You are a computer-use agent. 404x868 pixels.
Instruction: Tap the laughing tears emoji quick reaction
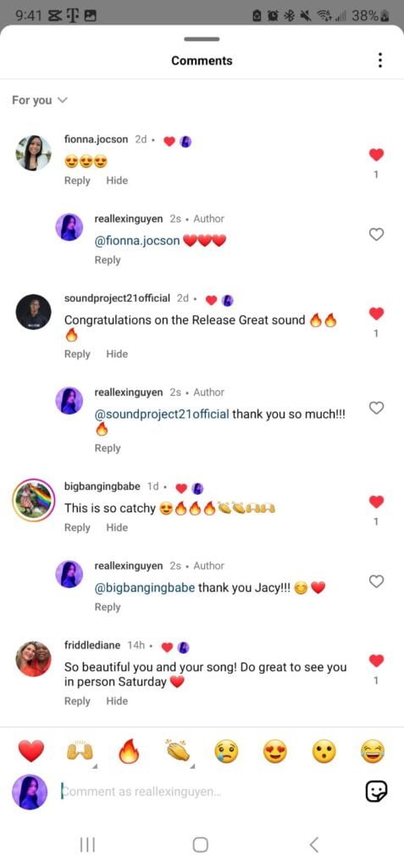tap(373, 752)
